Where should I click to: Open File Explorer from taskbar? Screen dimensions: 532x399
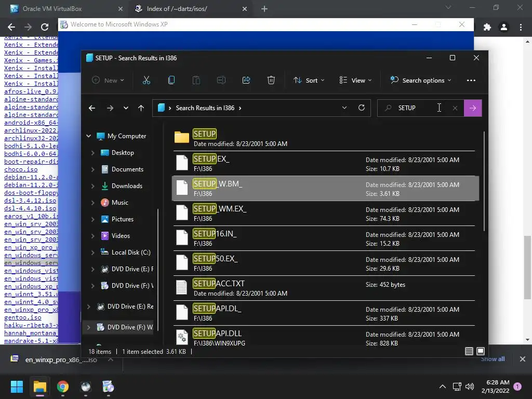point(39,387)
